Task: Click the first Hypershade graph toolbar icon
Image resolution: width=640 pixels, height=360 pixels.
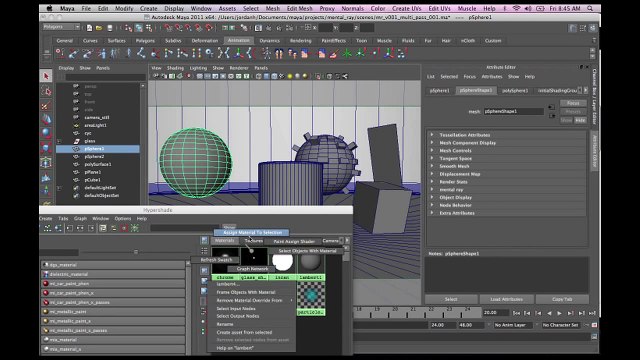Action: [x=47, y=228]
